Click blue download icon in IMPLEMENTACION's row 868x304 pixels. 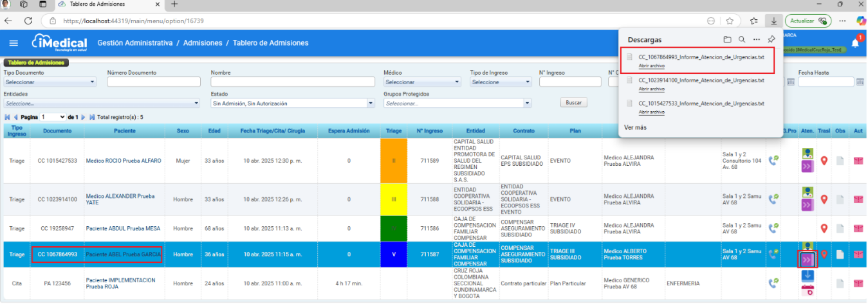[x=807, y=275]
